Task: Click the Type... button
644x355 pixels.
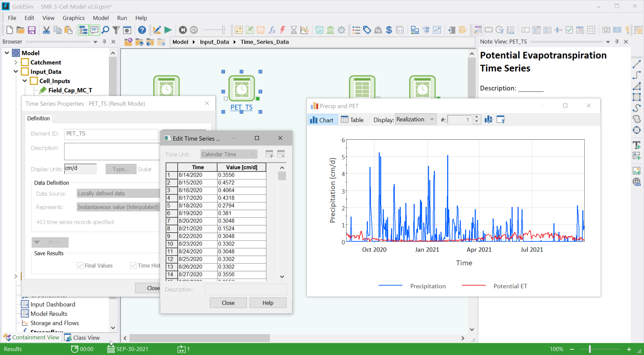Action: pyautogui.click(x=121, y=169)
